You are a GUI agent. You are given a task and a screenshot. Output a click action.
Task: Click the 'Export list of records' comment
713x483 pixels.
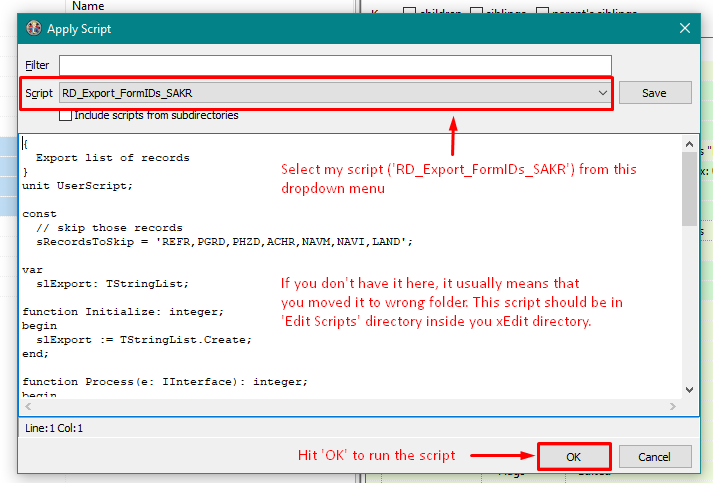coord(112,158)
